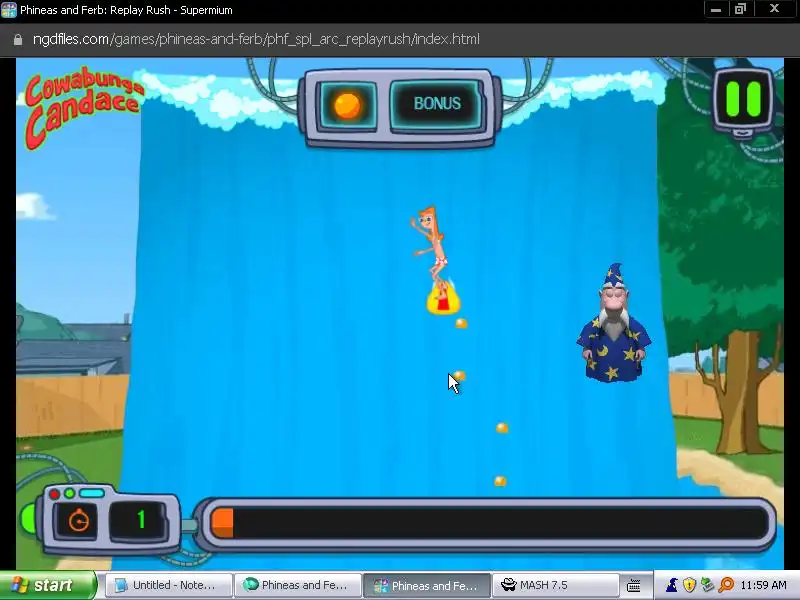Open the yellow security shield tray icon
800x600 pixels.
[689, 585]
